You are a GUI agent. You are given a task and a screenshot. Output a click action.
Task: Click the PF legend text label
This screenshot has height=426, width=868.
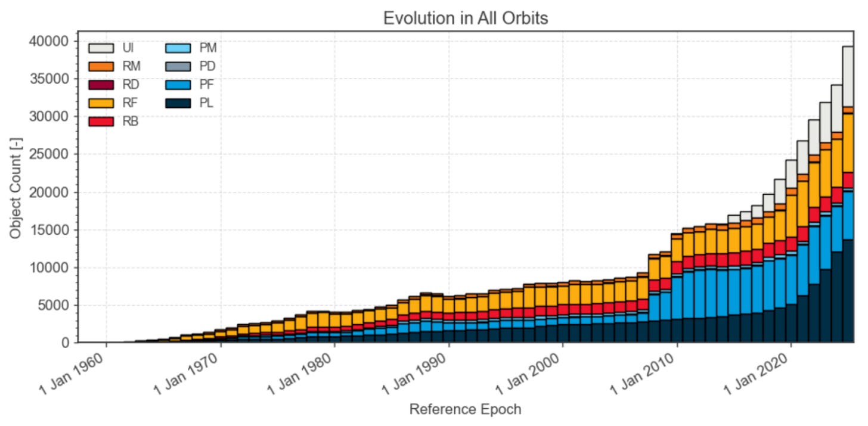tap(207, 85)
